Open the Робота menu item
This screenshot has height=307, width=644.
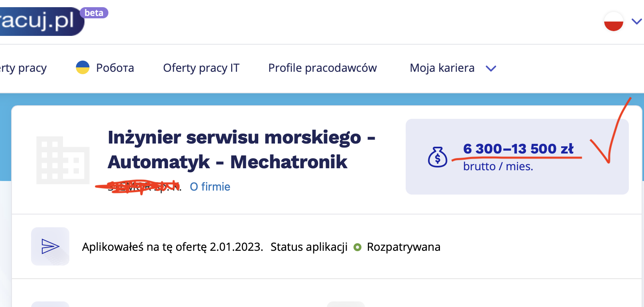(x=115, y=68)
